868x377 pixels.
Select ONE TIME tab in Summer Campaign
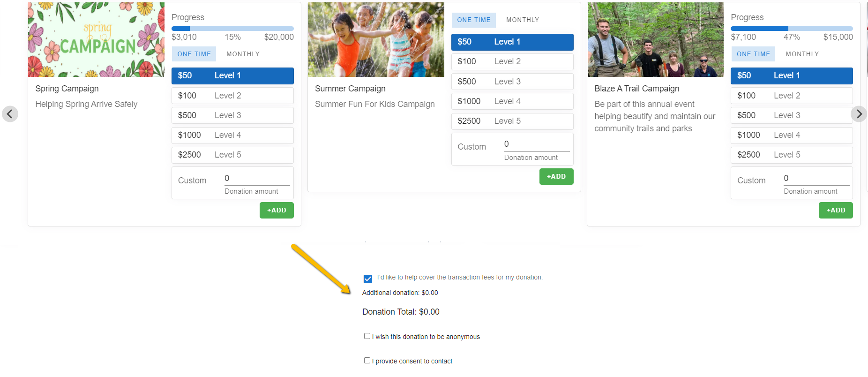[474, 20]
